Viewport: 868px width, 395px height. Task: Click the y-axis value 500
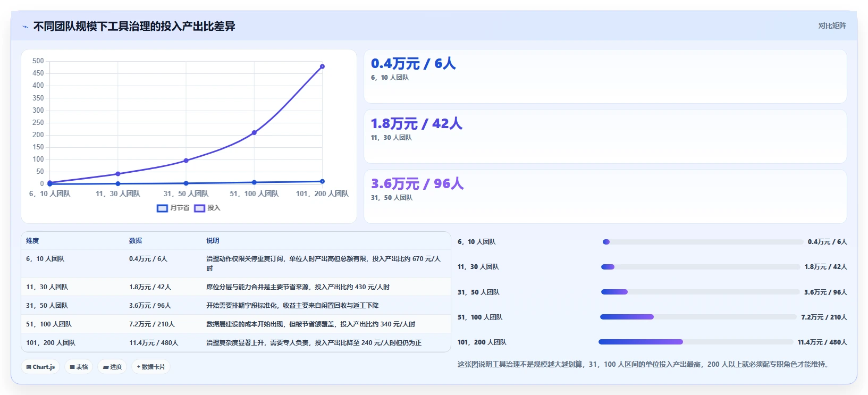[38, 61]
